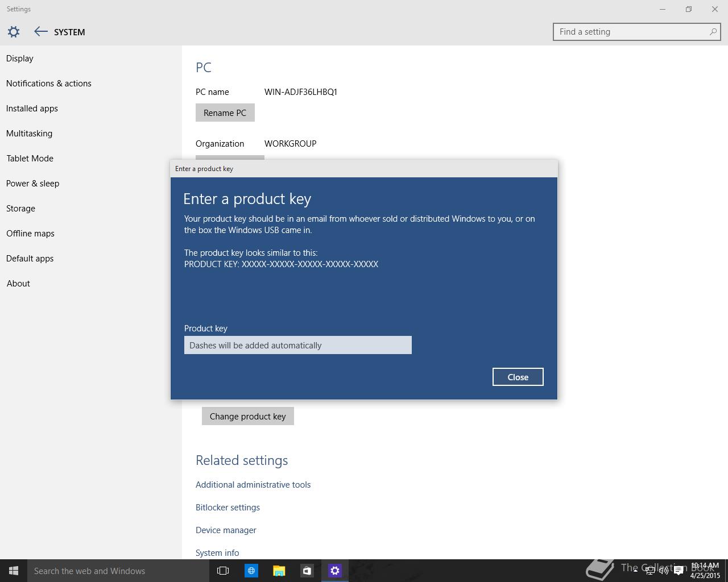The height and width of the screenshot is (582, 728).
Task: Open Bitlocker settings link
Action: (227, 508)
